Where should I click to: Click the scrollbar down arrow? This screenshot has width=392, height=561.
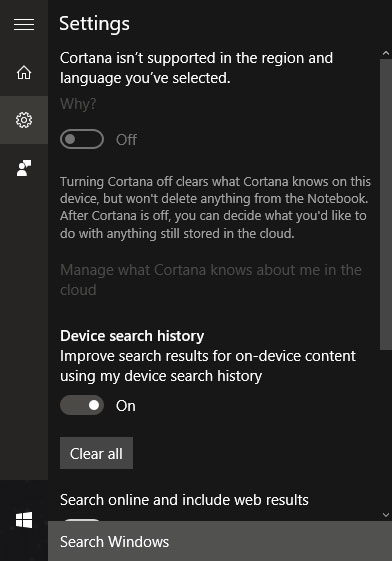point(386,515)
